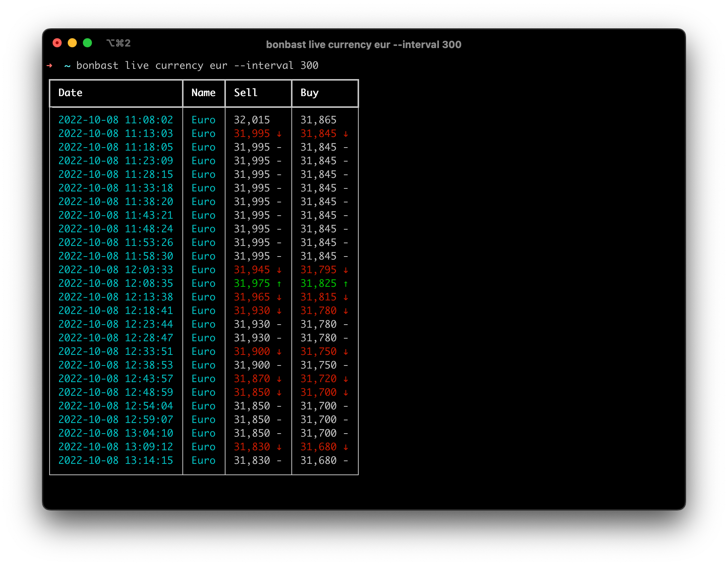Image resolution: width=728 pixels, height=566 pixels.
Task: Click the ⌥⌘2 shortcut indicator in title bar
Action: point(118,43)
